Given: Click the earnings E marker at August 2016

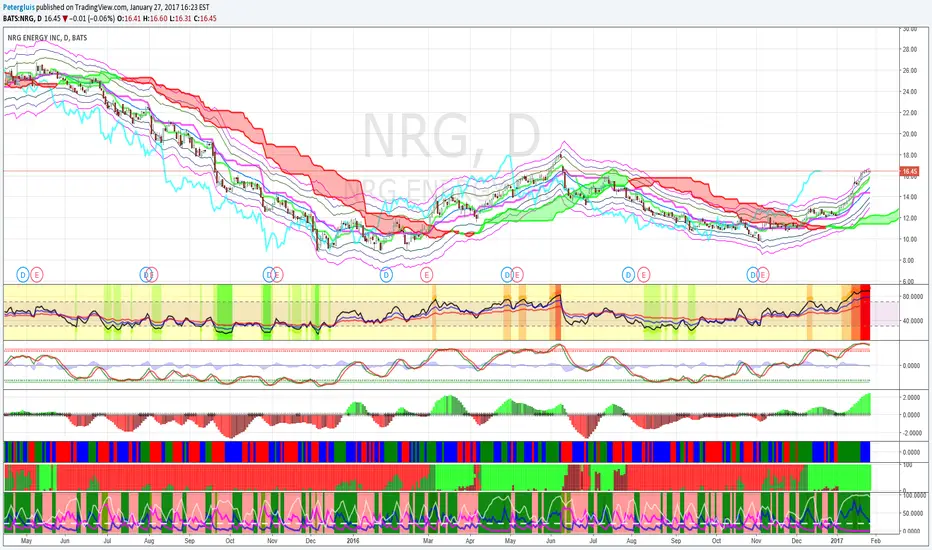Looking at the screenshot, I should pos(643,275).
